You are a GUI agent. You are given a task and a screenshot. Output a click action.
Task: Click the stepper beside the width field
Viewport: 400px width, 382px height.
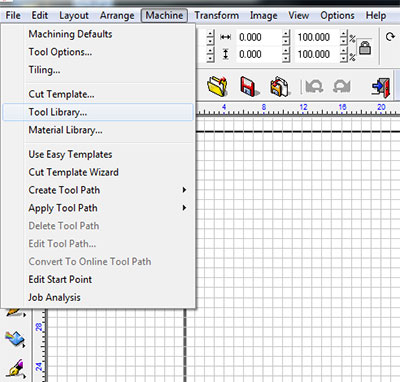(286, 37)
